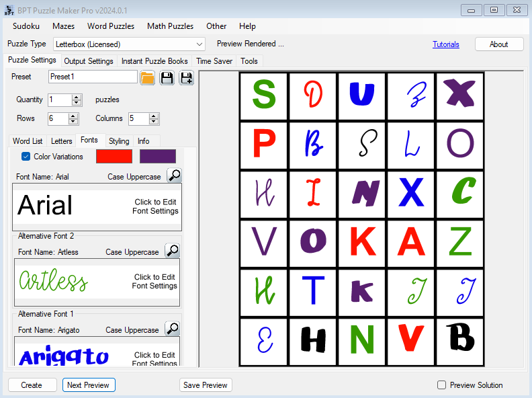Click the magnifier for Arigato font
532x398 pixels.
(172, 329)
